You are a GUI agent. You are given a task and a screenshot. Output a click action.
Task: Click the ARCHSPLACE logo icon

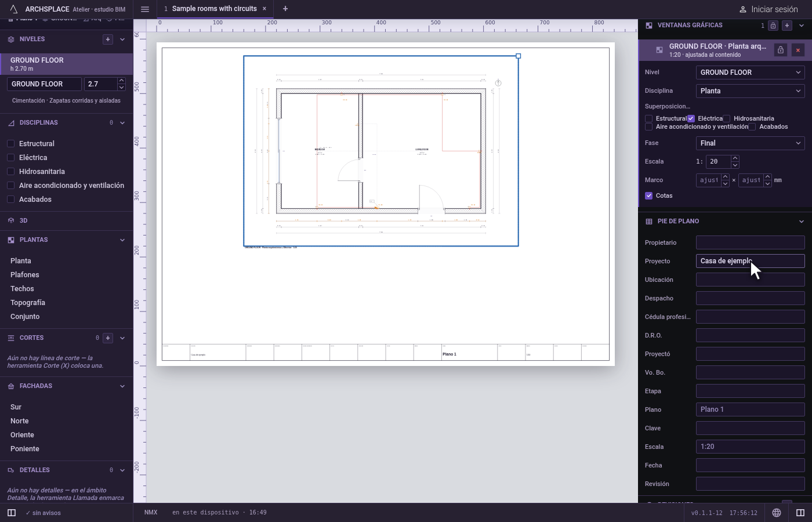(x=14, y=9)
